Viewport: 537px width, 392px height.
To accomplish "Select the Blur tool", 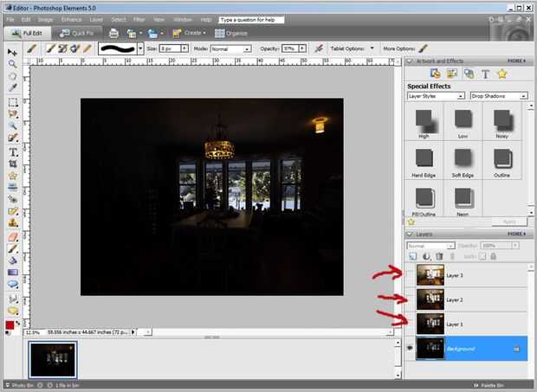I will (13, 299).
